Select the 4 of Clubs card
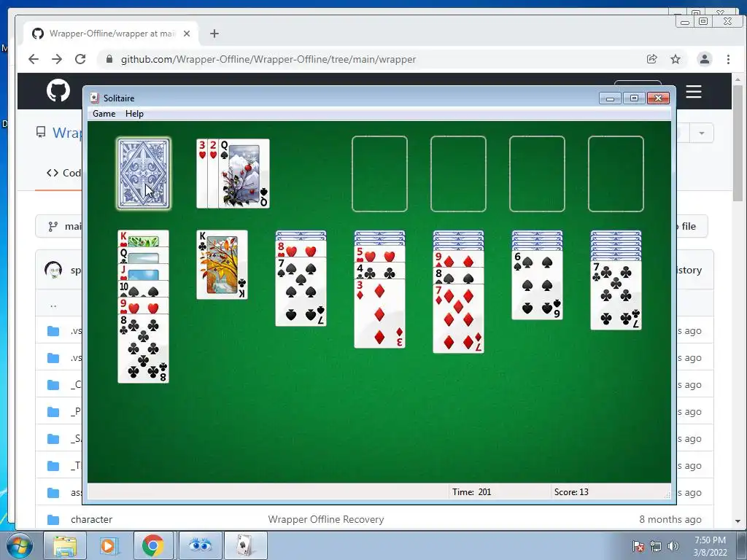The image size is (747, 560). point(379,271)
